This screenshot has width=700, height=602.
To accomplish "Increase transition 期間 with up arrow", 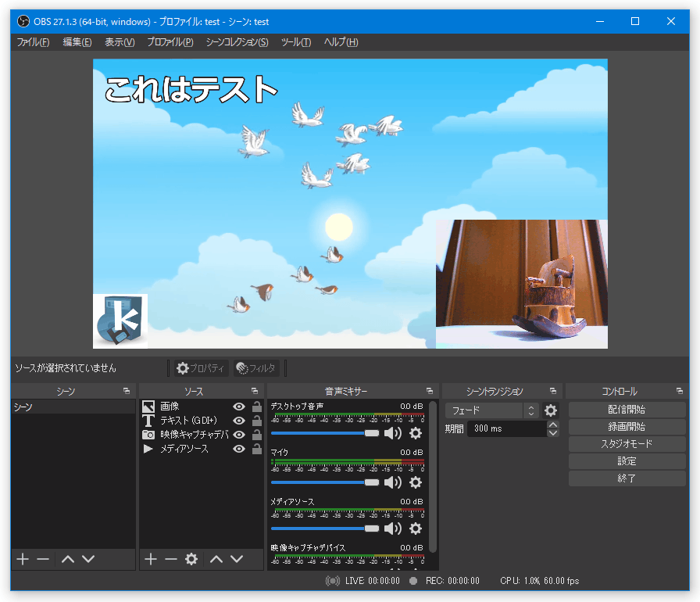I will pyautogui.click(x=553, y=425).
